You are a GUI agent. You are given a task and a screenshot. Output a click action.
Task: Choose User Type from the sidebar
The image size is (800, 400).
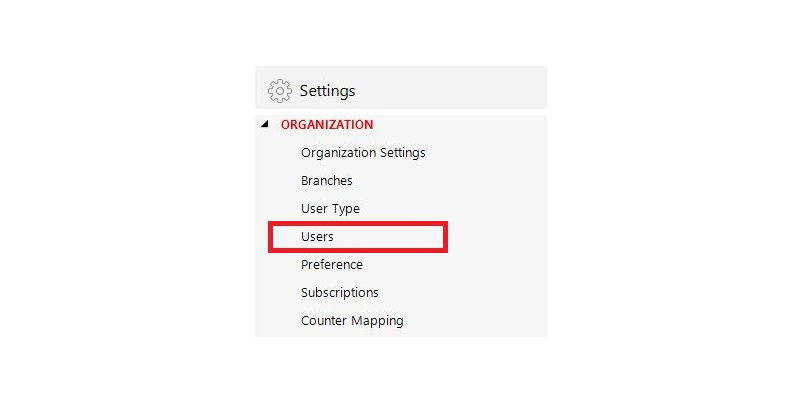330,209
